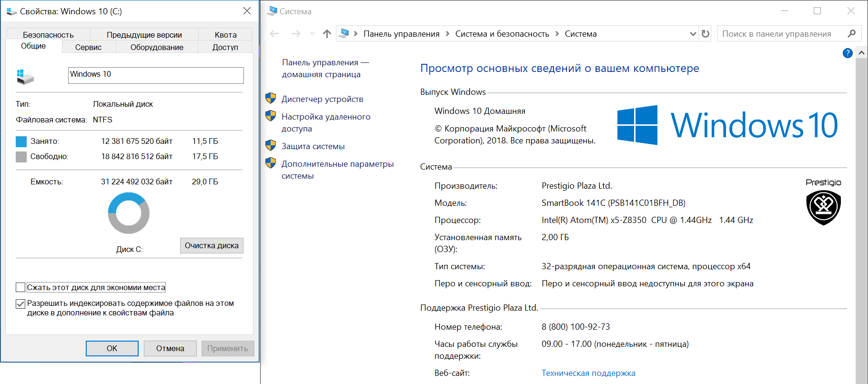Switch to Доступ tab
Image resolution: width=868 pixels, height=384 pixels.
(225, 47)
